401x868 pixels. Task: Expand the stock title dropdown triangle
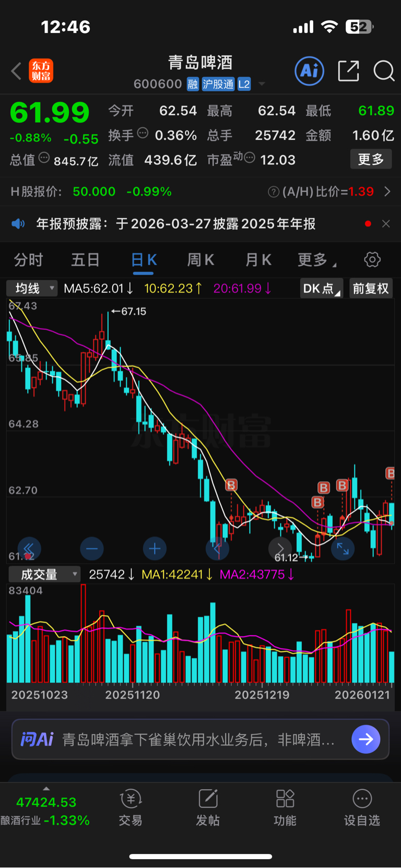pyautogui.click(x=262, y=84)
